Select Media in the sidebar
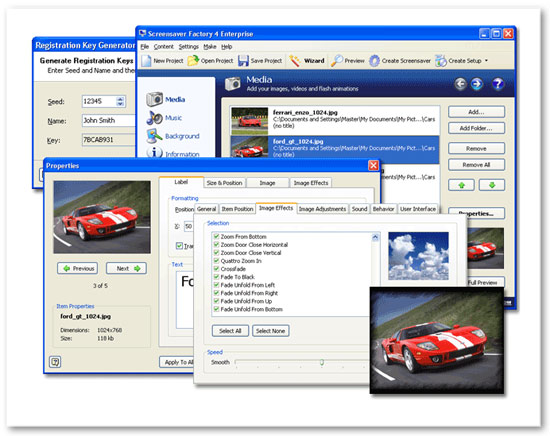 (x=166, y=99)
